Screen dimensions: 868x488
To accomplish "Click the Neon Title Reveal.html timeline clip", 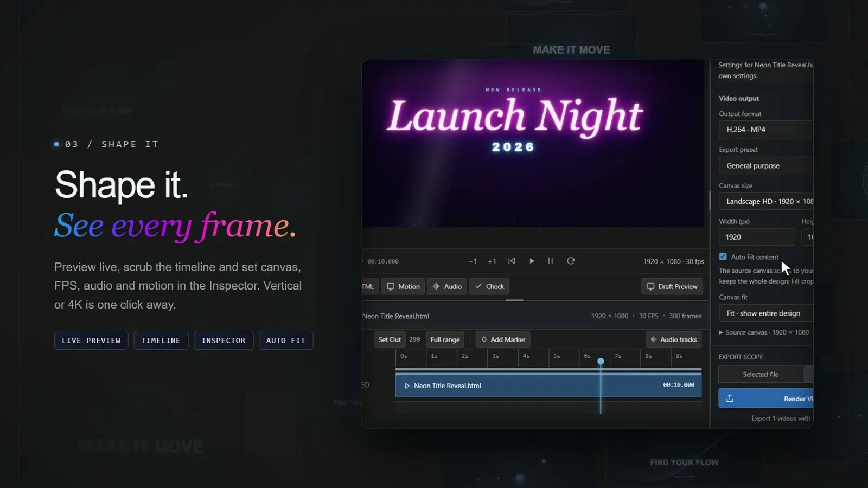I will pos(548,386).
